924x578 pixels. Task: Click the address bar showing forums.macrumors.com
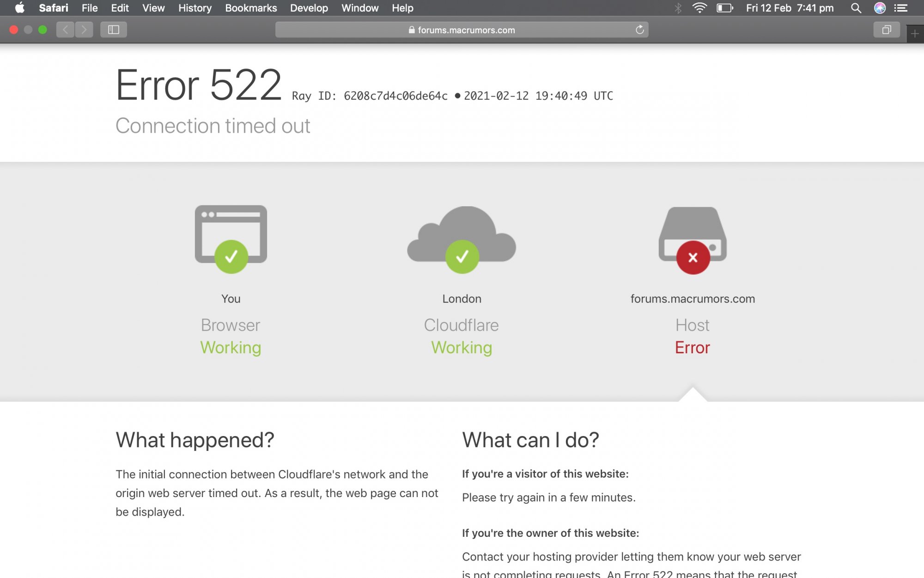pyautogui.click(x=462, y=30)
